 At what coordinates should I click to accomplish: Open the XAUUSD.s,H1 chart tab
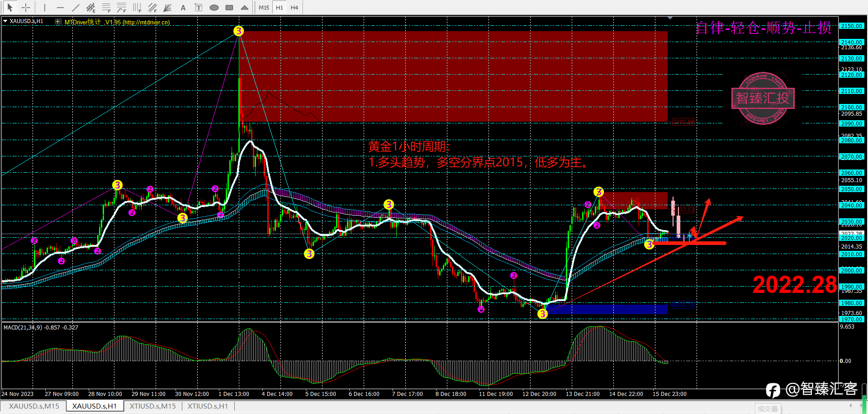pos(95,406)
